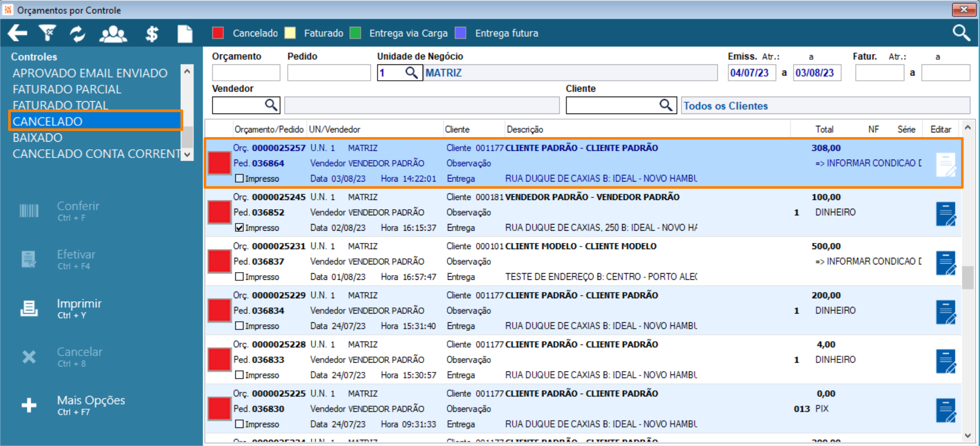Open the customers group icon
Screen dimensions: 980x446
pyautogui.click(x=113, y=34)
